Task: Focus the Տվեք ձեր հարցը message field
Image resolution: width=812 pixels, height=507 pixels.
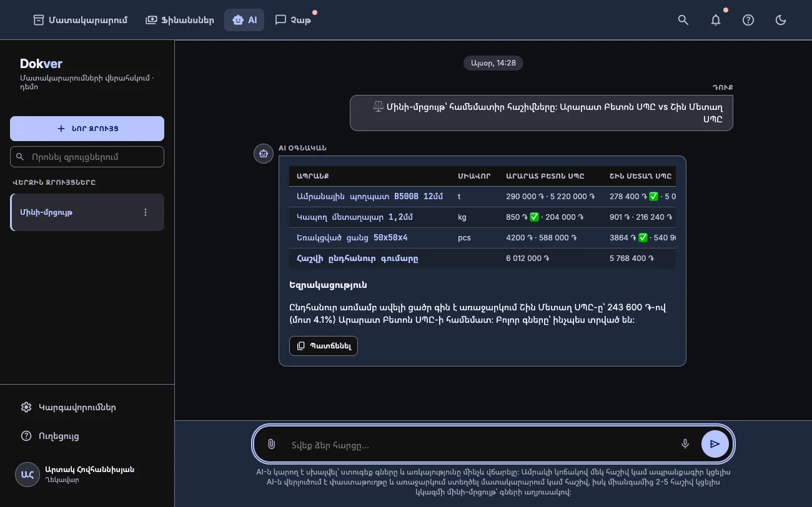Action: 480,445
